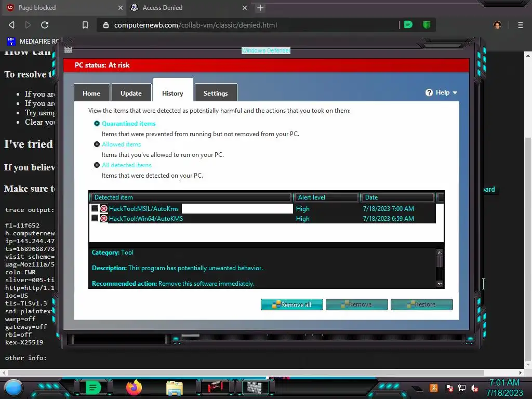This screenshot has height=399, width=532.
Task: Reload the page with the refresh icon
Action: click(45, 25)
